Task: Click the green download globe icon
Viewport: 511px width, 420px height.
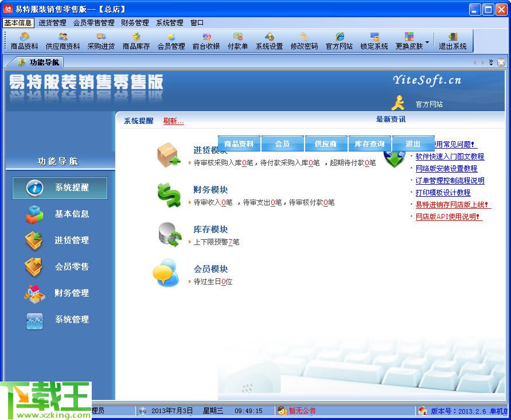Action: pyautogui.click(x=395, y=159)
